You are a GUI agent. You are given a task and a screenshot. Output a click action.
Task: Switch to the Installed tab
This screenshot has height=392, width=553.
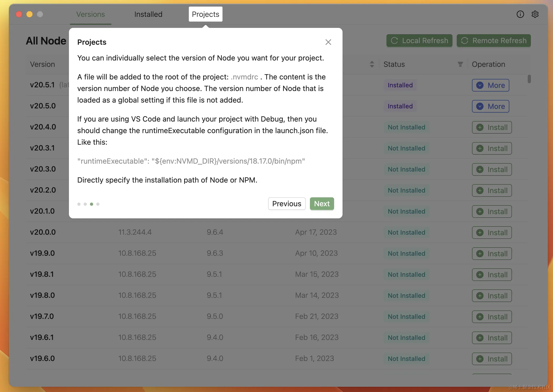click(x=148, y=14)
